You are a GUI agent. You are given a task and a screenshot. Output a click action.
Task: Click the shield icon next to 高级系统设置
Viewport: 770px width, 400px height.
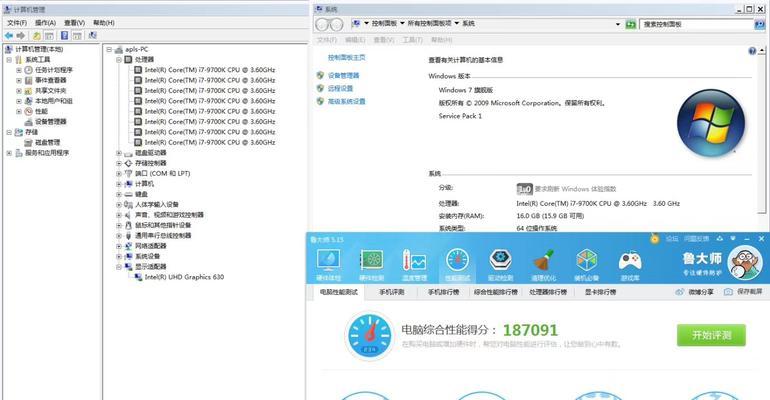coord(320,101)
